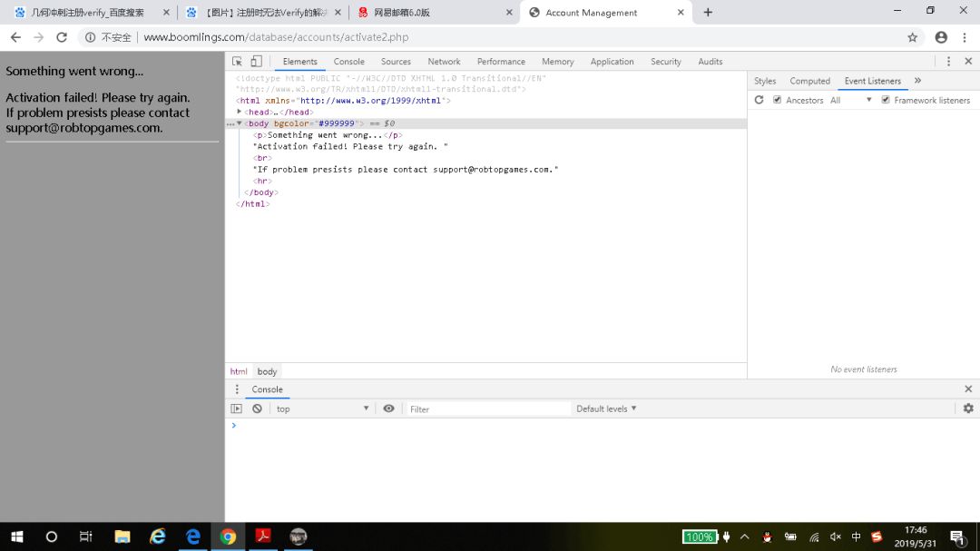The image size is (980, 551).
Task: Reload the boomlings page
Action: (62, 37)
